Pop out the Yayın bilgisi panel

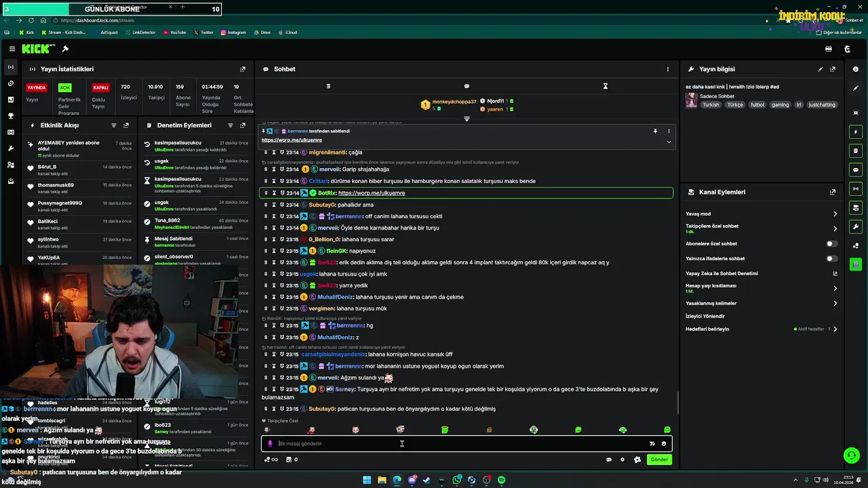pos(833,69)
